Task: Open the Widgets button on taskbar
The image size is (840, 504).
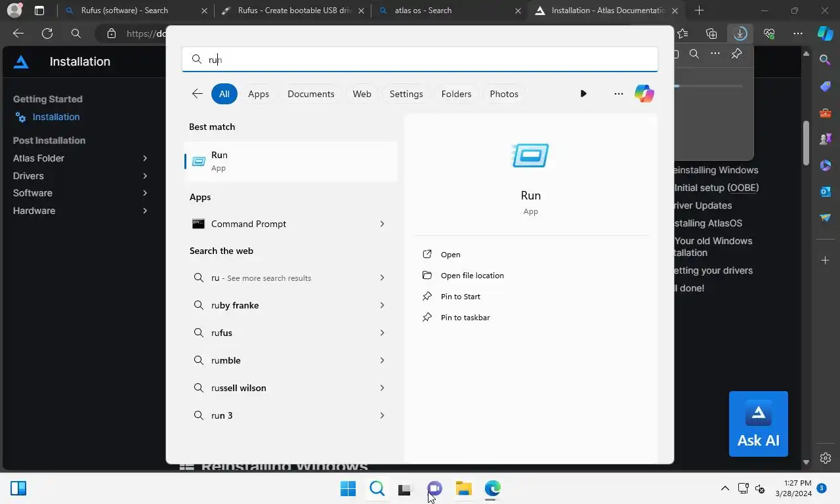Action: [x=18, y=488]
